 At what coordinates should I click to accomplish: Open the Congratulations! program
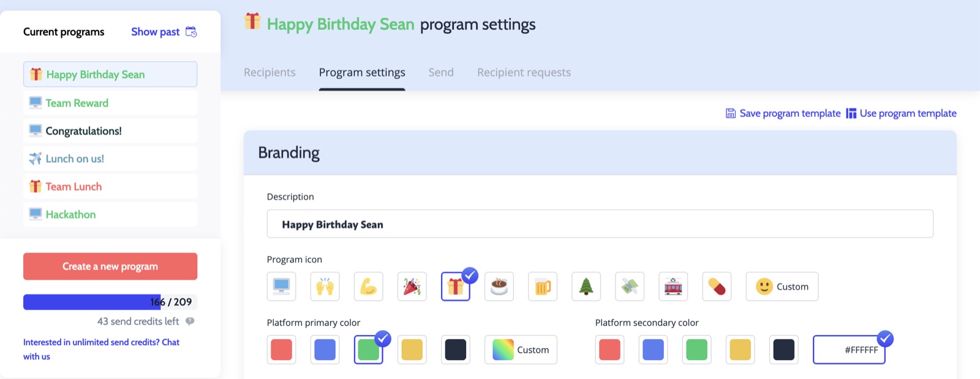[110, 131]
